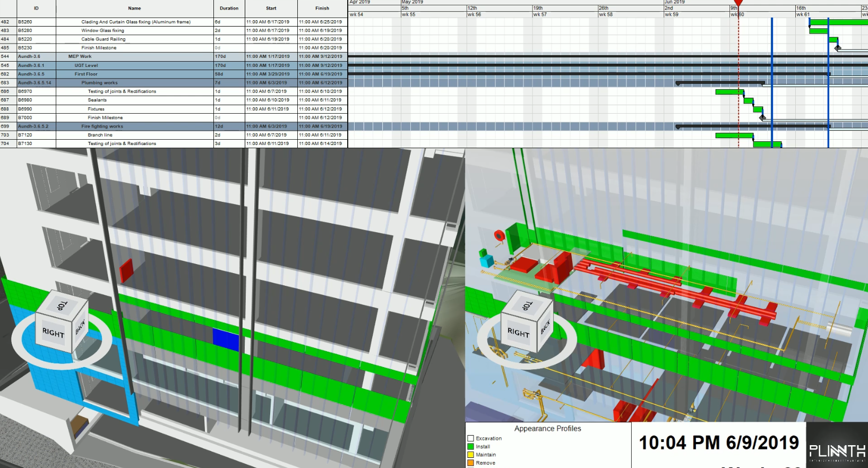The image size is (868, 468).
Task: Select the green Gantt bar for Cable Guard Railing
Action: pos(833,39)
